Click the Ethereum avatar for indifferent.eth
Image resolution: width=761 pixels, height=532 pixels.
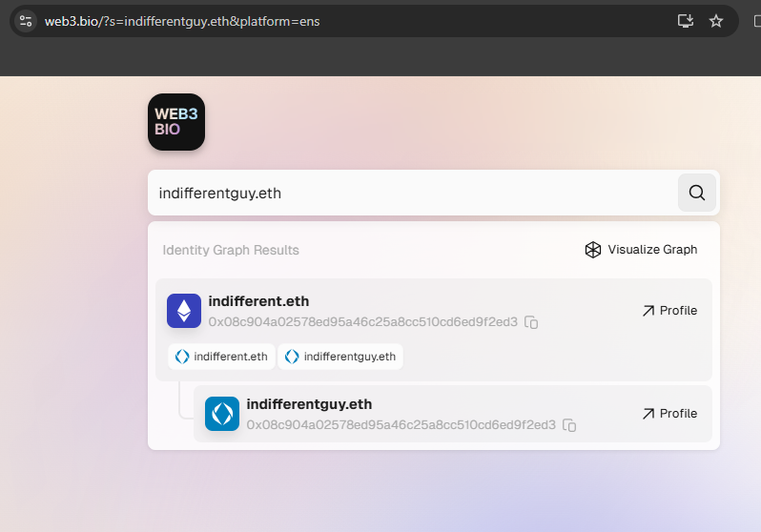(x=184, y=311)
